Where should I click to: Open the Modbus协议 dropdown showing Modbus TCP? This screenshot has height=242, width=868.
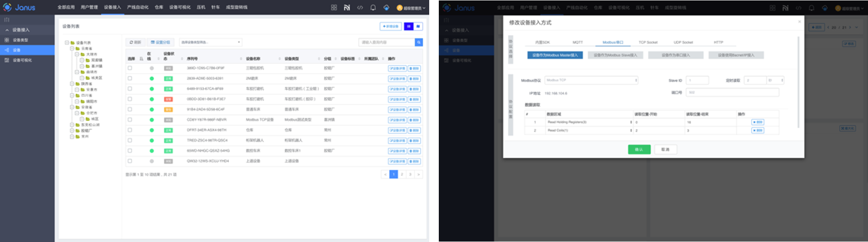(x=591, y=80)
